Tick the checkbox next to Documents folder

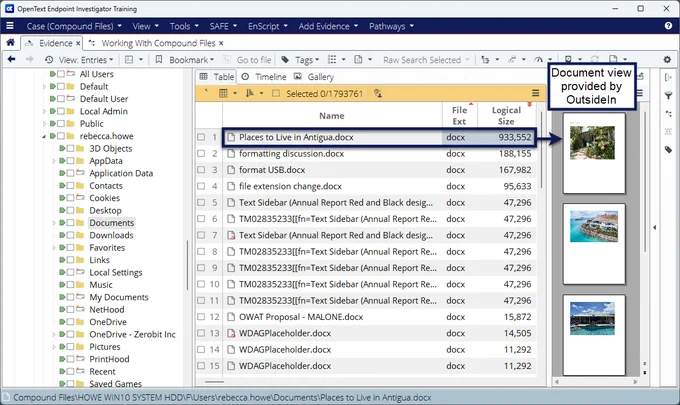coord(70,223)
